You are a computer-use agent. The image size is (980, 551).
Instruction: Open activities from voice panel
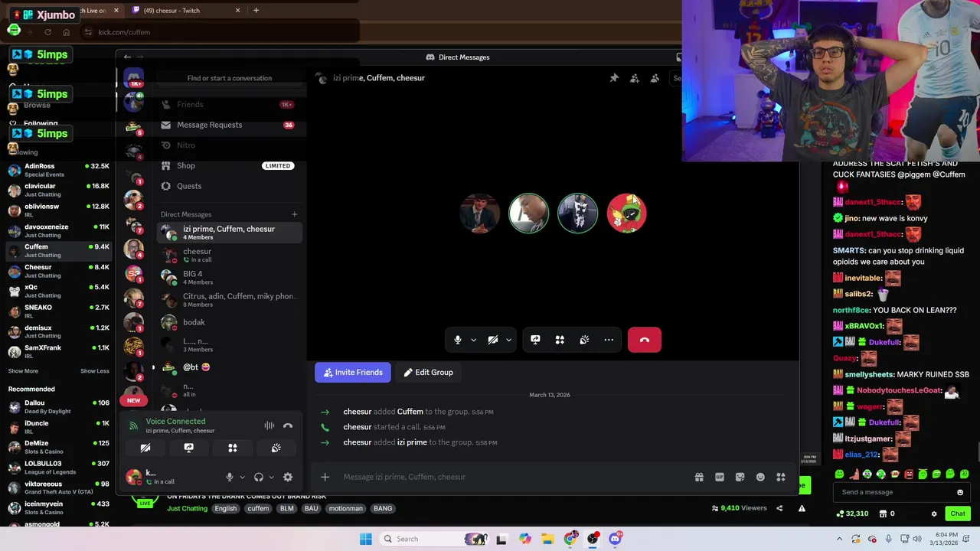click(x=233, y=448)
